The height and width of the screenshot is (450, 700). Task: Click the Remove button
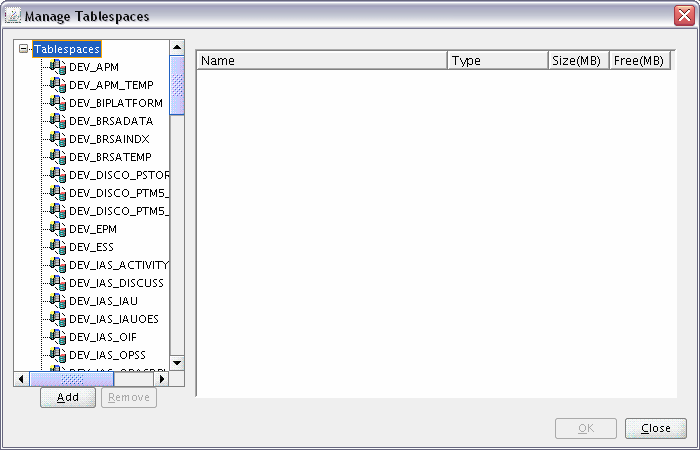[129, 397]
